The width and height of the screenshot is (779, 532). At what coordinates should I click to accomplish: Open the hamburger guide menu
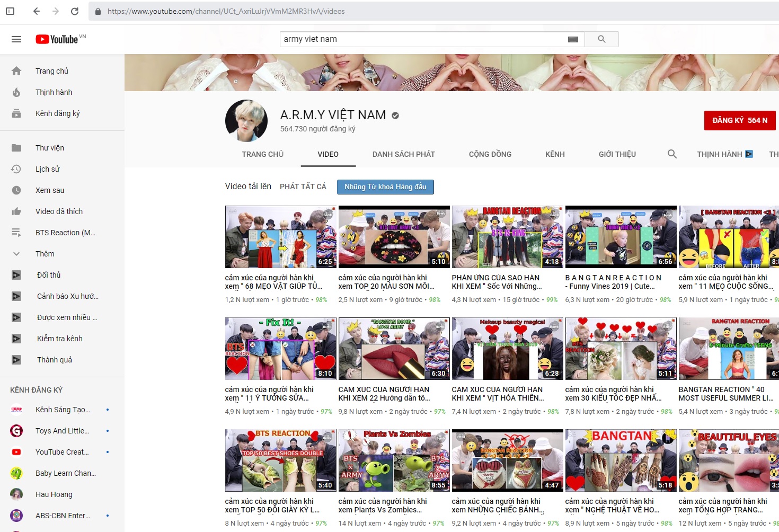[x=16, y=39]
